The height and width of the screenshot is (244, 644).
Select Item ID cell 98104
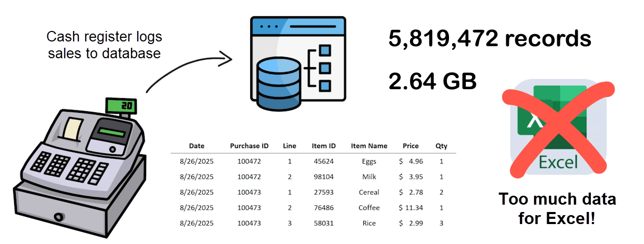(x=324, y=177)
